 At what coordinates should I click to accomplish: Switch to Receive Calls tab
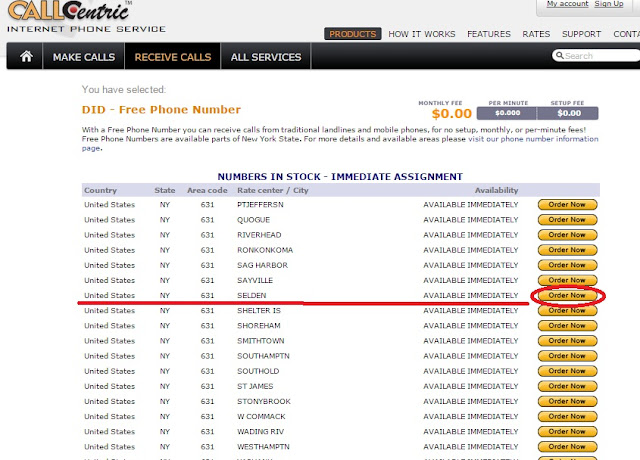coord(173,57)
